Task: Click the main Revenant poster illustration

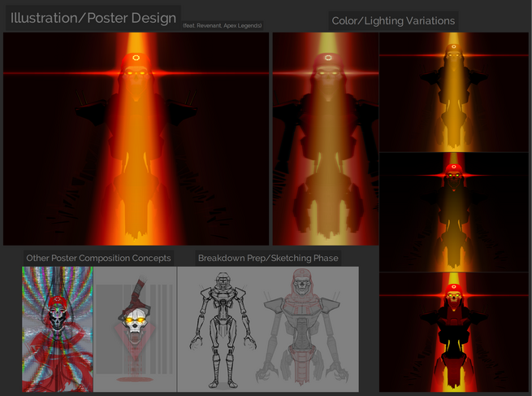Action: 136,138
